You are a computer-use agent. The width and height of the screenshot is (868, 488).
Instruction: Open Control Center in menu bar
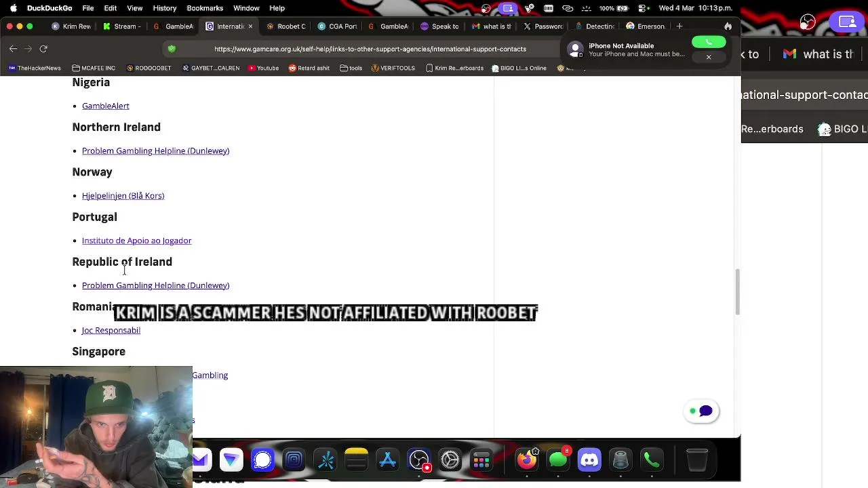coord(643,8)
